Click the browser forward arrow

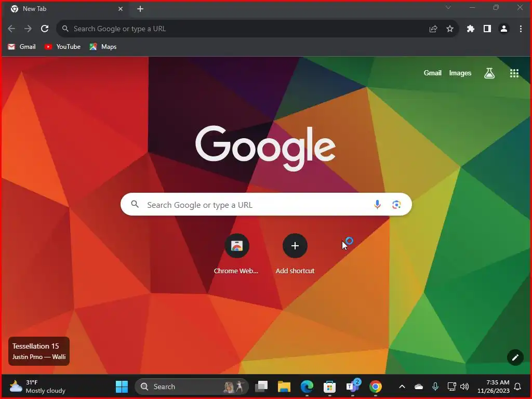28,29
